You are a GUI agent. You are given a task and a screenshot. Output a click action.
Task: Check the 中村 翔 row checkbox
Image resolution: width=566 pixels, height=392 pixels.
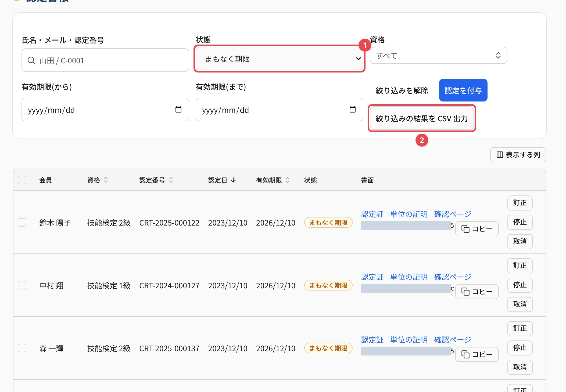coord(22,285)
